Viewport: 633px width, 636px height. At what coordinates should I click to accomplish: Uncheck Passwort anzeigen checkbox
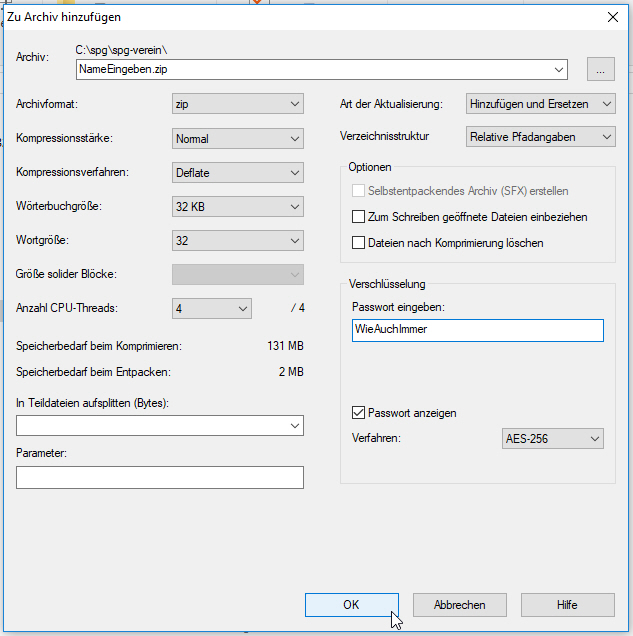point(359,413)
